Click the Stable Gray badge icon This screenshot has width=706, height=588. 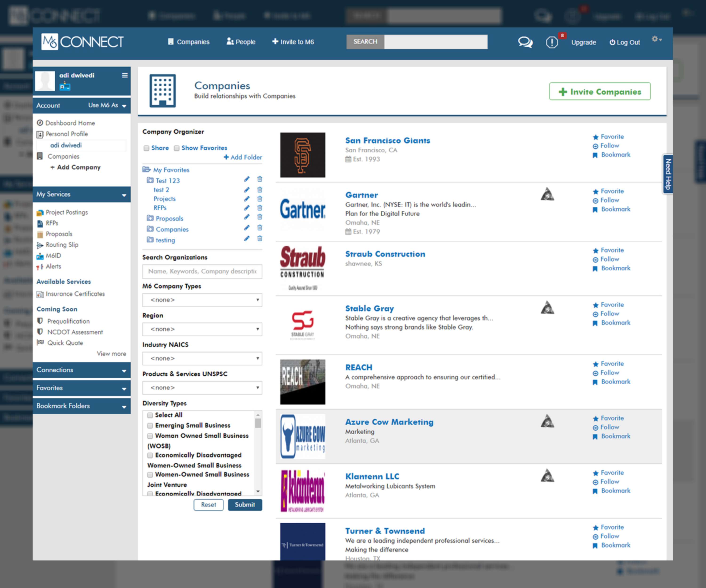[x=547, y=308]
